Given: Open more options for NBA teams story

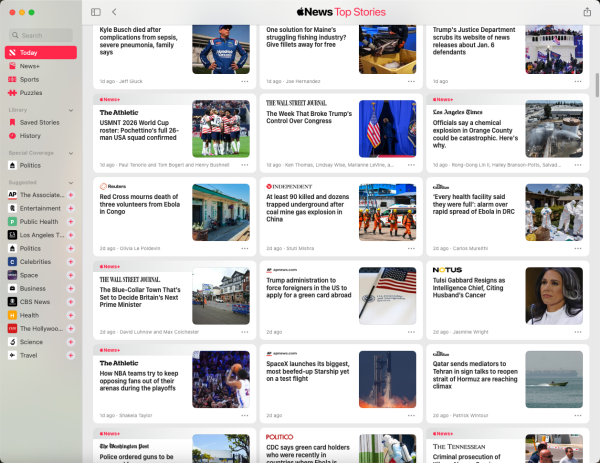Looking at the screenshot, I should pyautogui.click(x=245, y=416).
